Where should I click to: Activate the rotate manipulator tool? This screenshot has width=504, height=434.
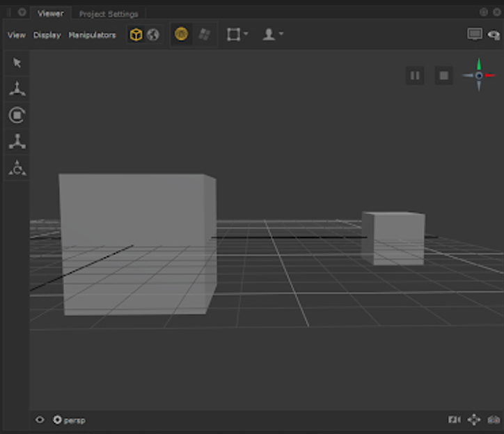(17, 115)
